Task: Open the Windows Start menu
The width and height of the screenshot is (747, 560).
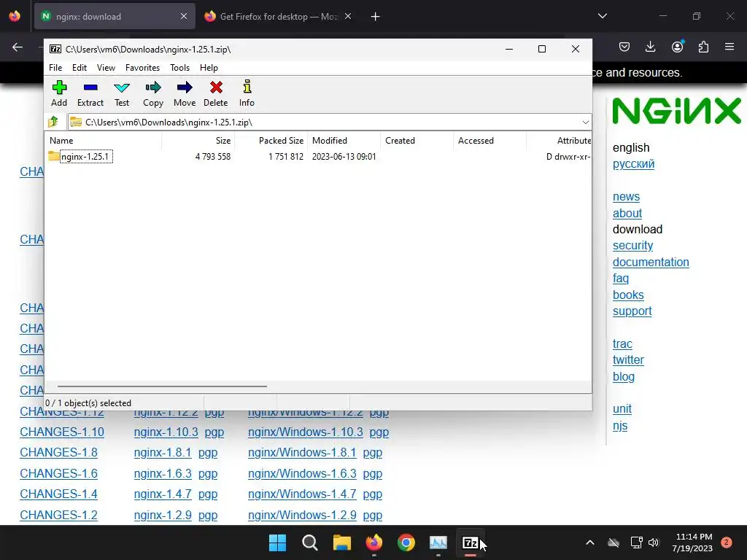Action: (x=278, y=542)
